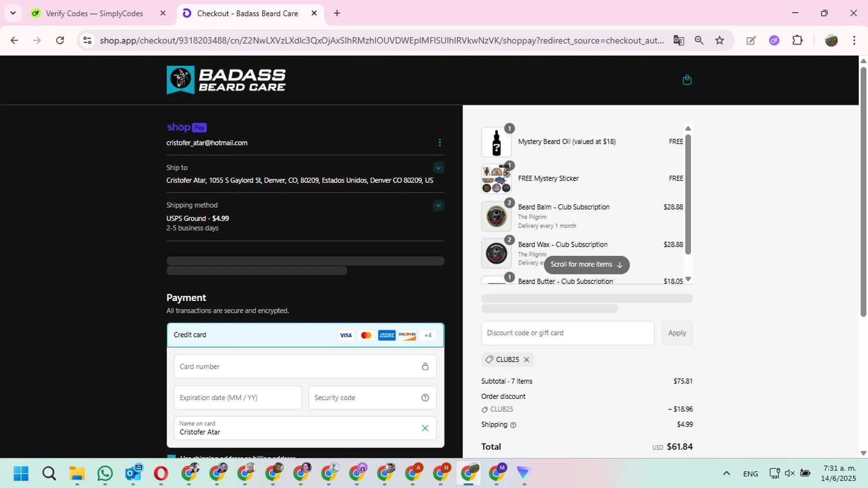Open the cart bag icon in header
Viewport: 868px width, 488px height.
point(687,80)
